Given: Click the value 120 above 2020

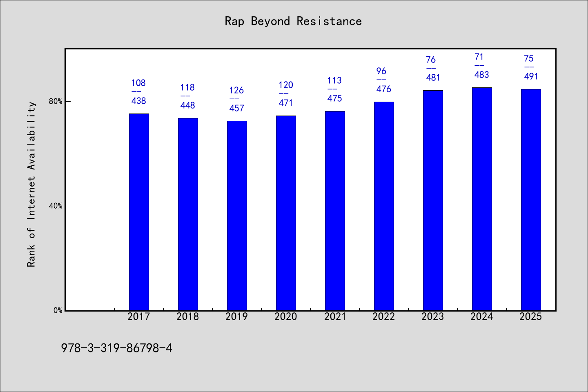Looking at the screenshot, I should pyautogui.click(x=286, y=85).
